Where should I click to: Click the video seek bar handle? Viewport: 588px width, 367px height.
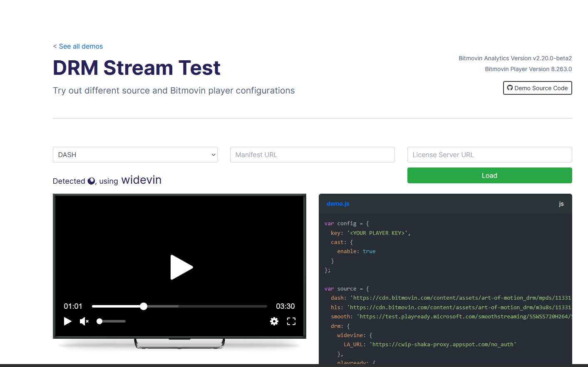(144, 306)
